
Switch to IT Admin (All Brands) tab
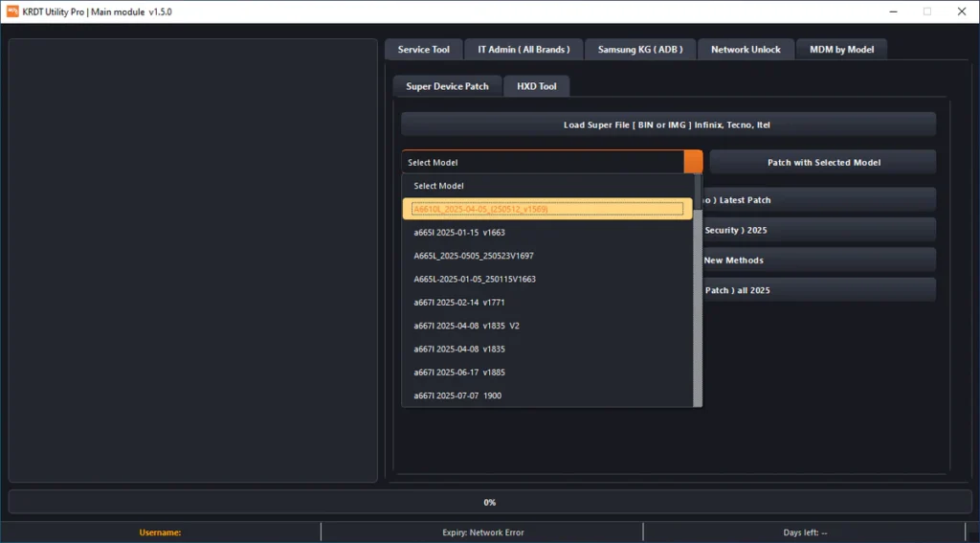523,50
